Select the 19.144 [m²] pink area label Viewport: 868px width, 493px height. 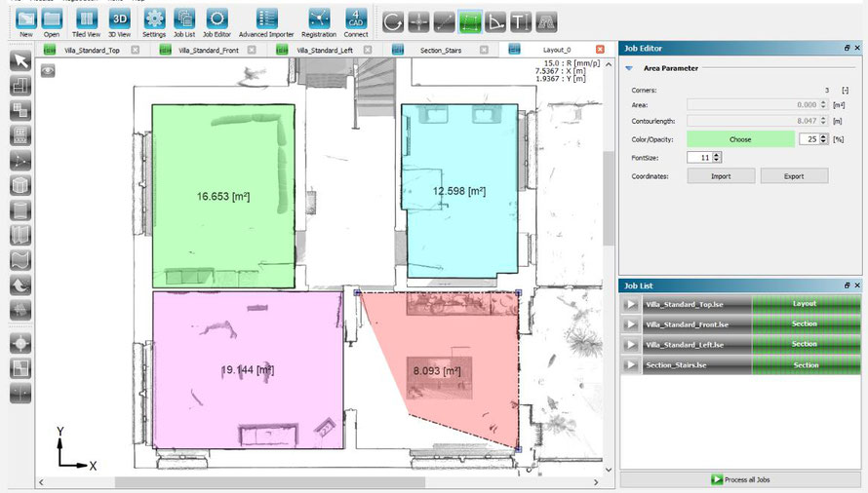click(248, 370)
